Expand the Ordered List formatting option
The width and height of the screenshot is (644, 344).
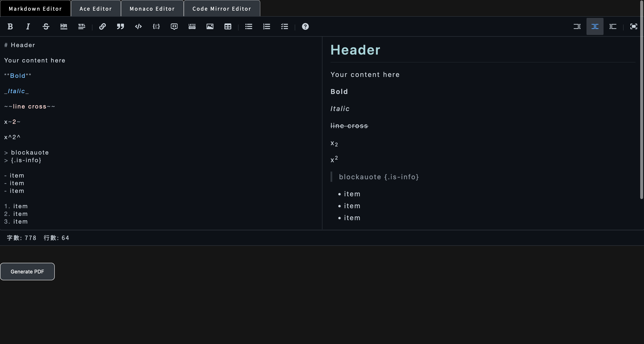pyautogui.click(x=266, y=26)
